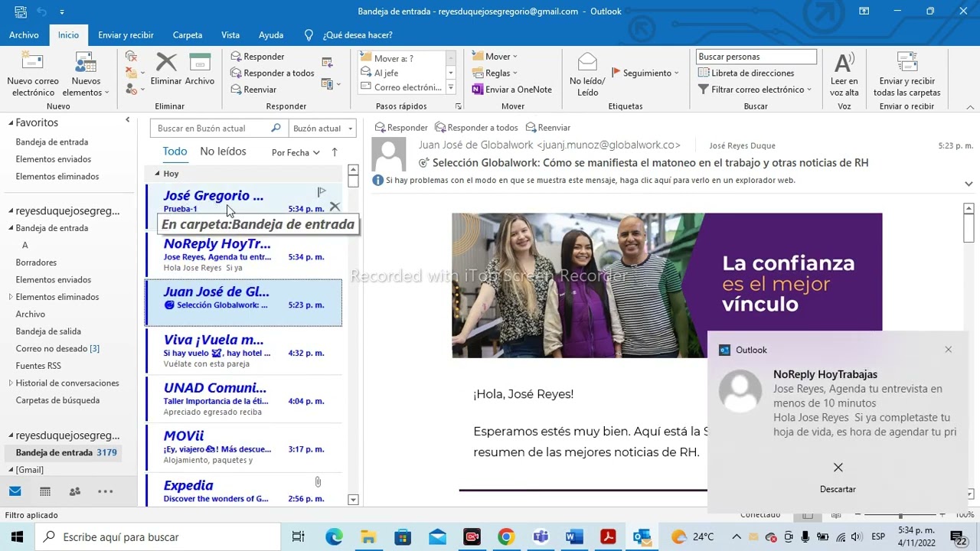The height and width of the screenshot is (551, 980).
Task: Open Microsoft Edge from taskbar
Action: 334,537
